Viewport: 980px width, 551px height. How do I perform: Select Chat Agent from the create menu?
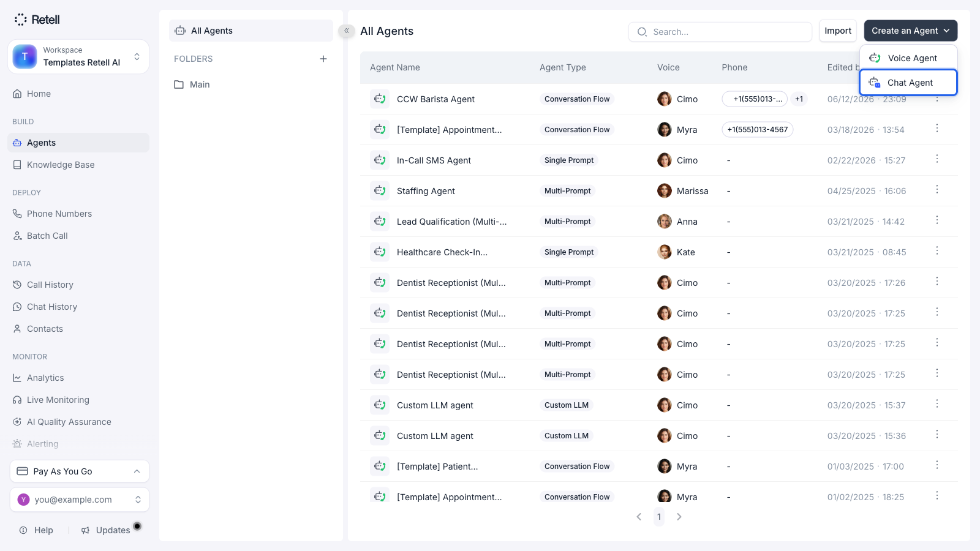(x=908, y=83)
